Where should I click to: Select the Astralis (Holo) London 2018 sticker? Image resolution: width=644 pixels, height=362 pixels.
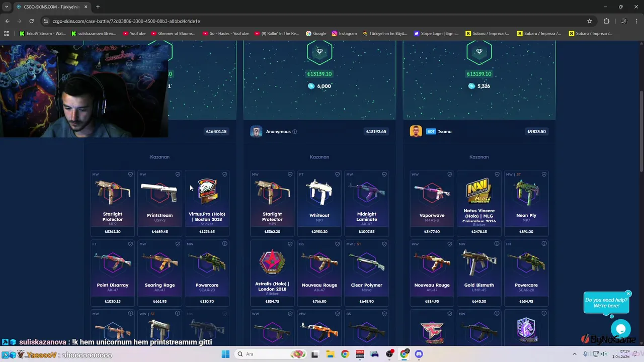(272, 274)
